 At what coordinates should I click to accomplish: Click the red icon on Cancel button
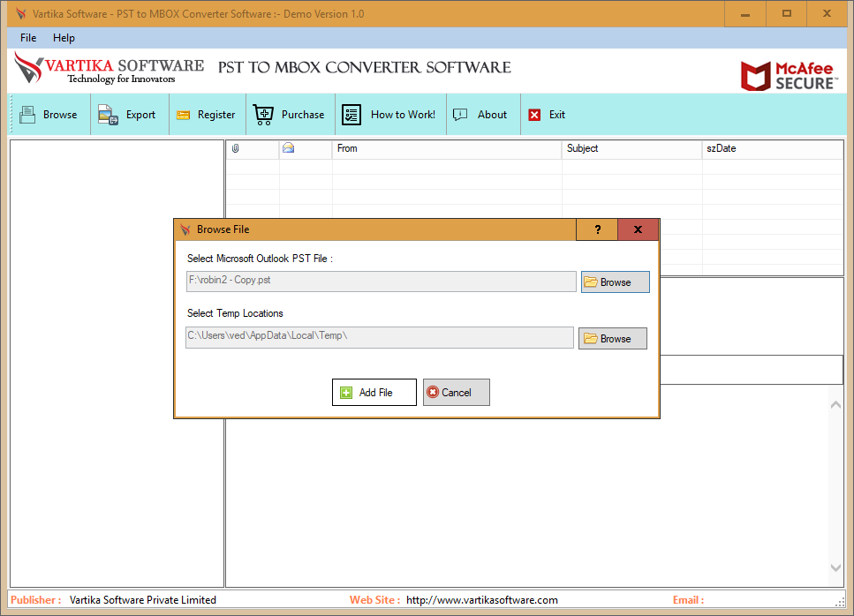433,393
